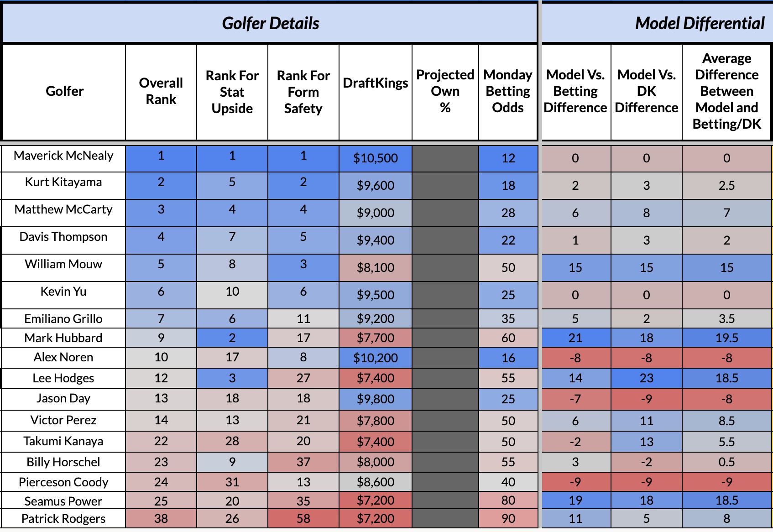The width and height of the screenshot is (773, 532).
Task: Click the Golfer Details section title
Action: [x=270, y=23]
